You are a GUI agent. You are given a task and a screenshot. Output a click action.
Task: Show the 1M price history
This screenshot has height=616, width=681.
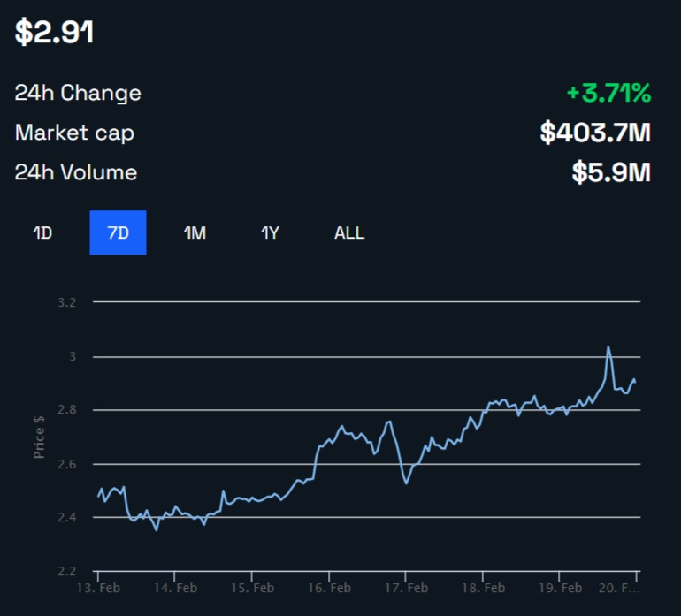tap(195, 233)
